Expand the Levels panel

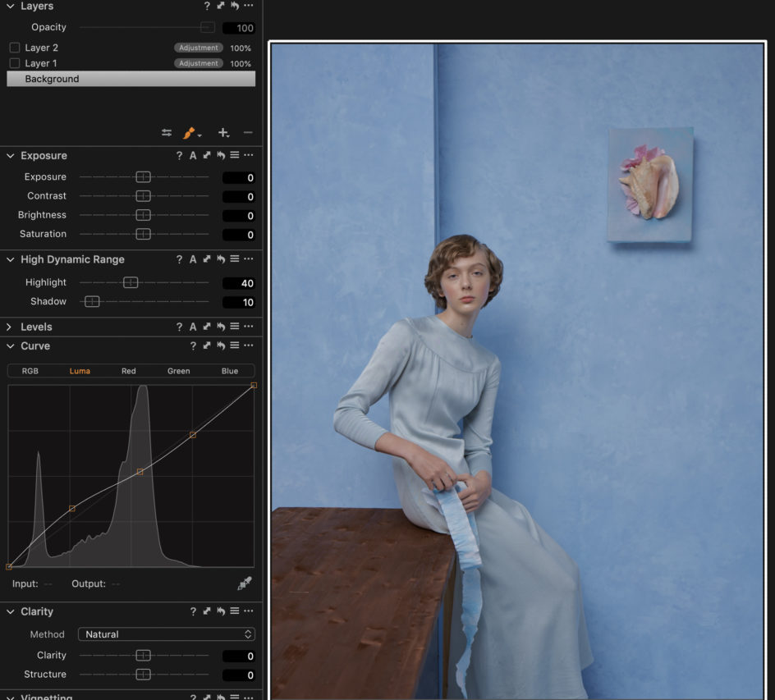[x=9, y=327]
